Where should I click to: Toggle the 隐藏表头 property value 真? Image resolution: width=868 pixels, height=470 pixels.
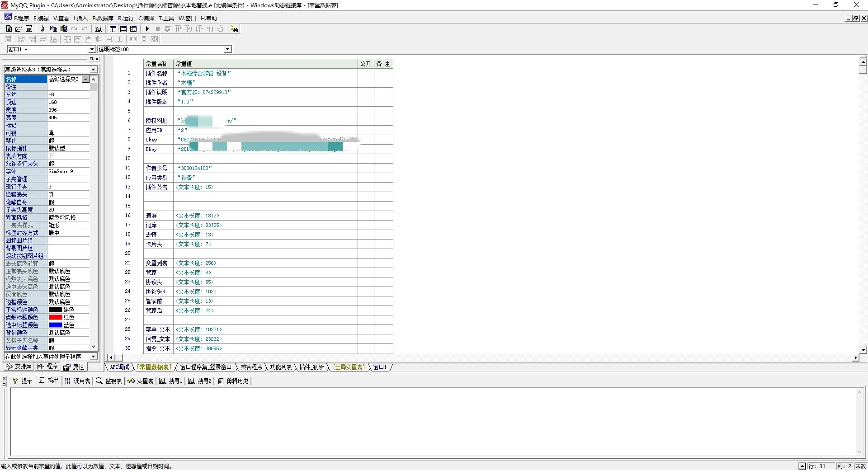68,194
